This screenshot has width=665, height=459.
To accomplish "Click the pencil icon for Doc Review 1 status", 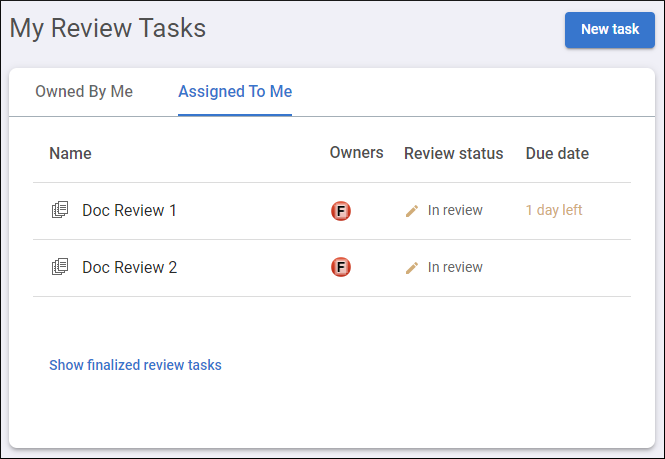I will pyautogui.click(x=412, y=211).
